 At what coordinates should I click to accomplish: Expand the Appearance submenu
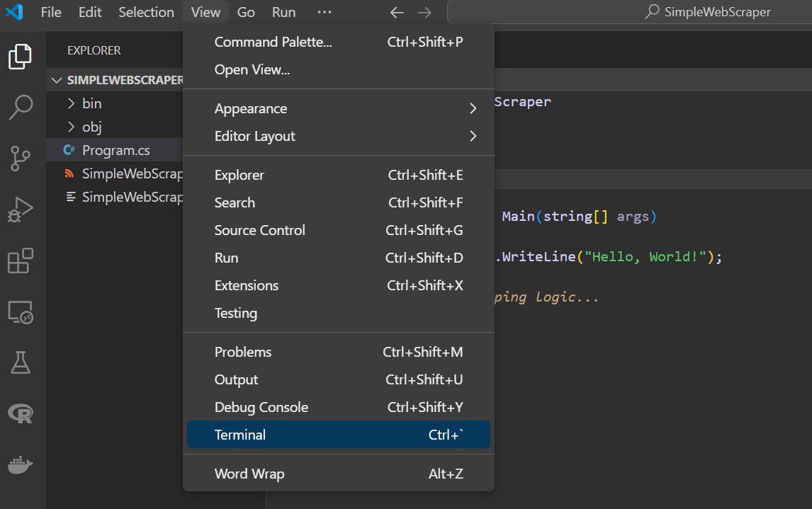coord(339,108)
